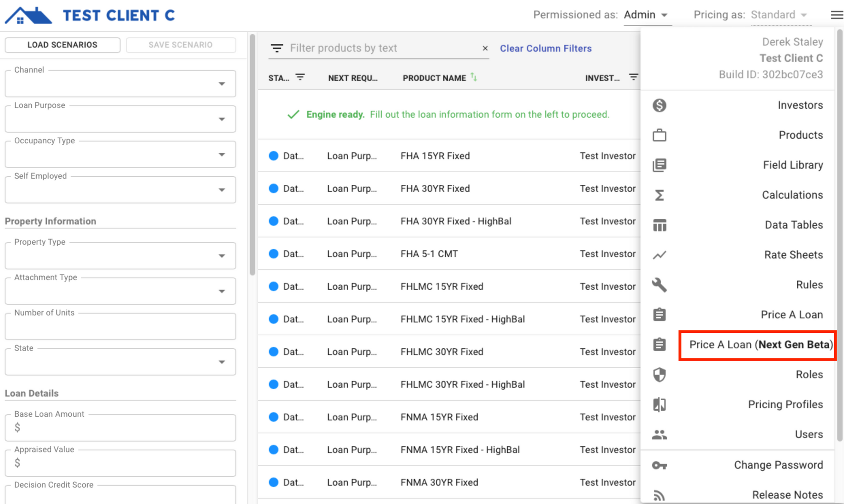This screenshot has width=844, height=504.
Task: Click the Save Scenario button
Action: pyautogui.click(x=181, y=45)
